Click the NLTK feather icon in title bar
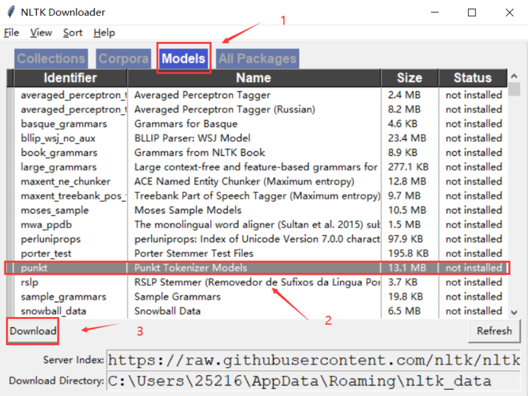The height and width of the screenshot is (396, 532). [x=11, y=12]
